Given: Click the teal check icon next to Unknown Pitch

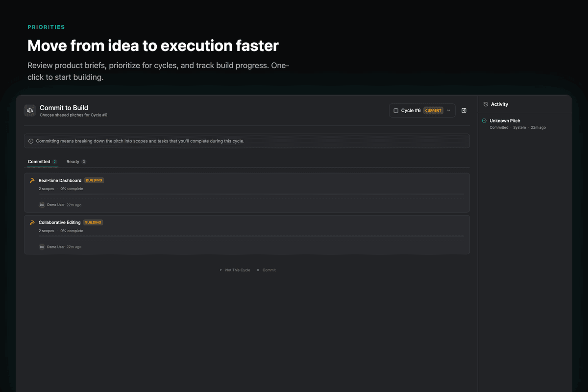Looking at the screenshot, I should pyautogui.click(x=485, y=120).
